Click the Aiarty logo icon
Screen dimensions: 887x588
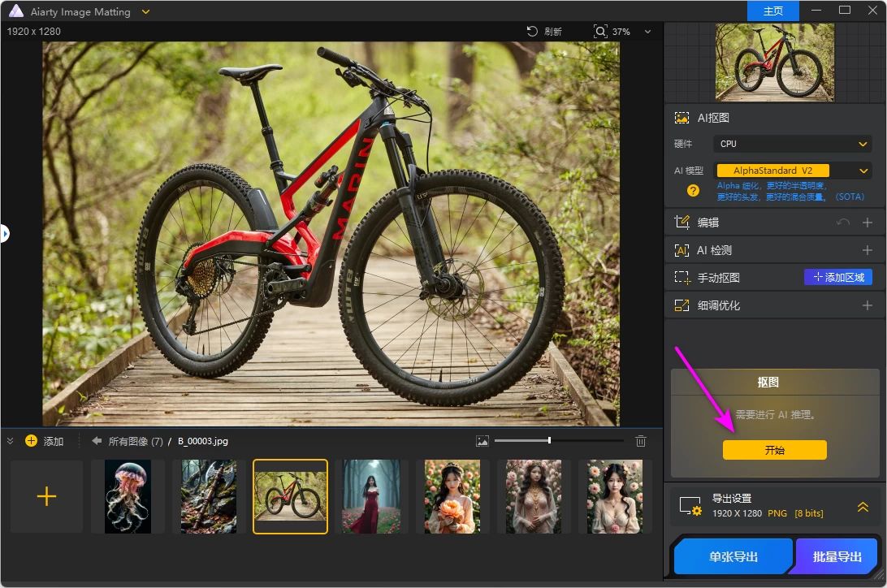click(x=16, y=11)
